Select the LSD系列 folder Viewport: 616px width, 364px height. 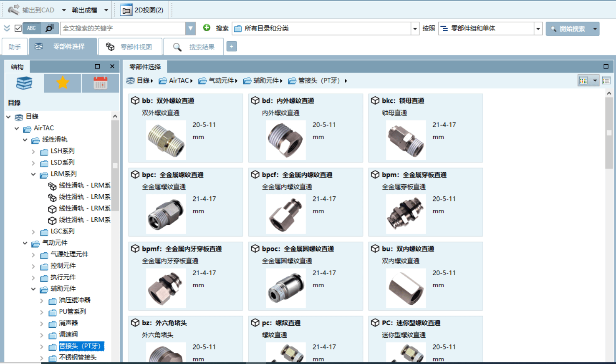[x=63, y=163]
